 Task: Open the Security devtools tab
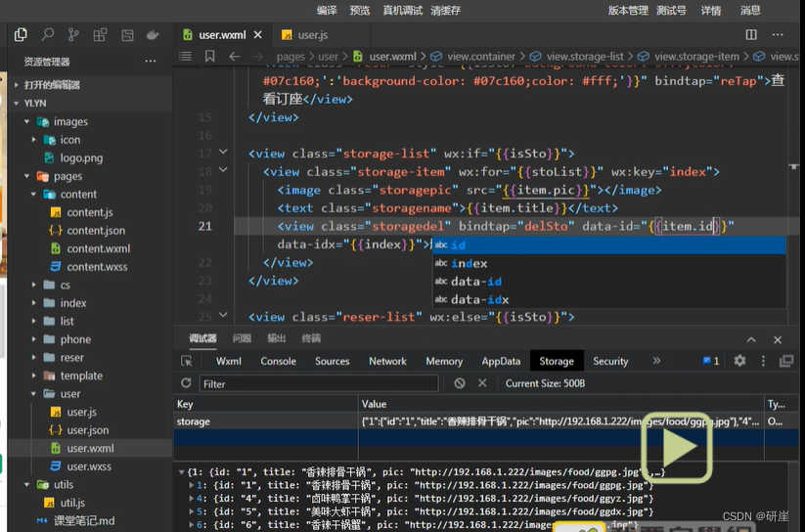610,361
